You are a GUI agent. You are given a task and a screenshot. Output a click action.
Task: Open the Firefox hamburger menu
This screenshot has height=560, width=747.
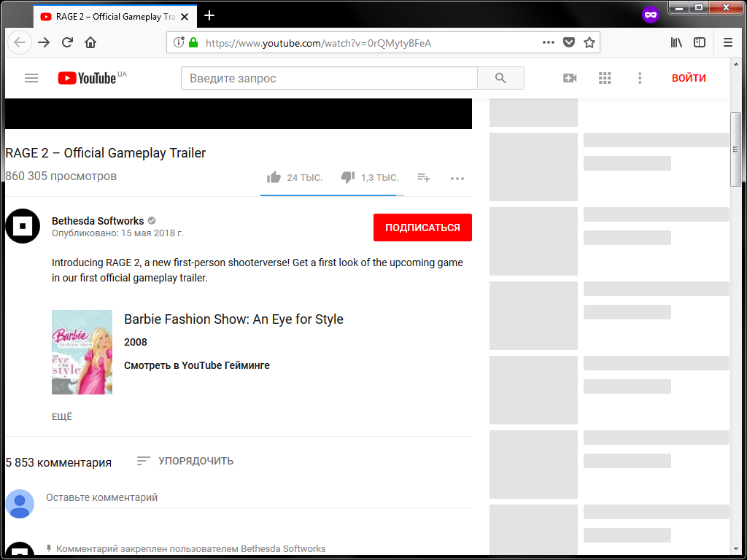tap(727, 43)
